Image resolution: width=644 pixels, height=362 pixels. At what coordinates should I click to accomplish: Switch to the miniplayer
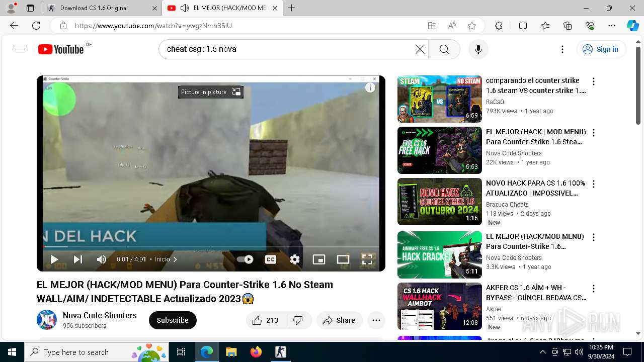319,259
